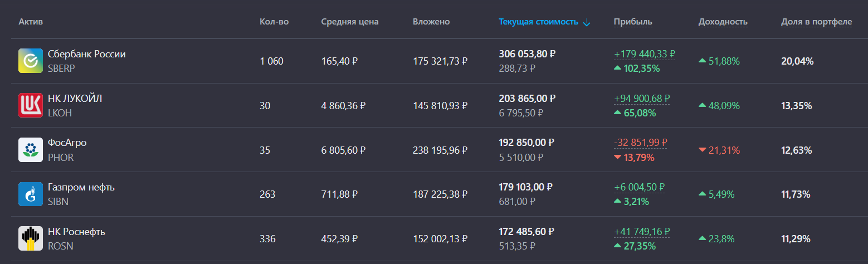Screen dimensions: 868x264
Task: Click the Средняя цена column header
Action: 349,22
